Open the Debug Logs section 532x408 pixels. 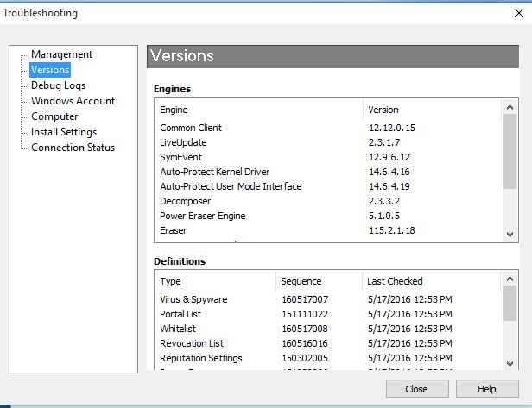[58, 85]
